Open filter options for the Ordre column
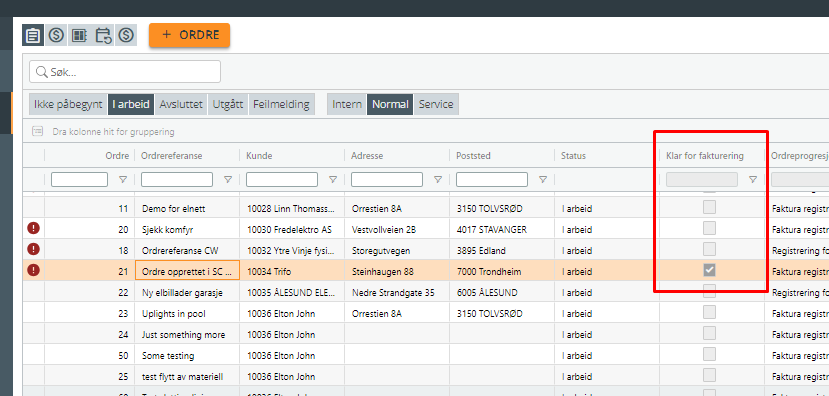This screenshot has height=396, width=829. 123,180
